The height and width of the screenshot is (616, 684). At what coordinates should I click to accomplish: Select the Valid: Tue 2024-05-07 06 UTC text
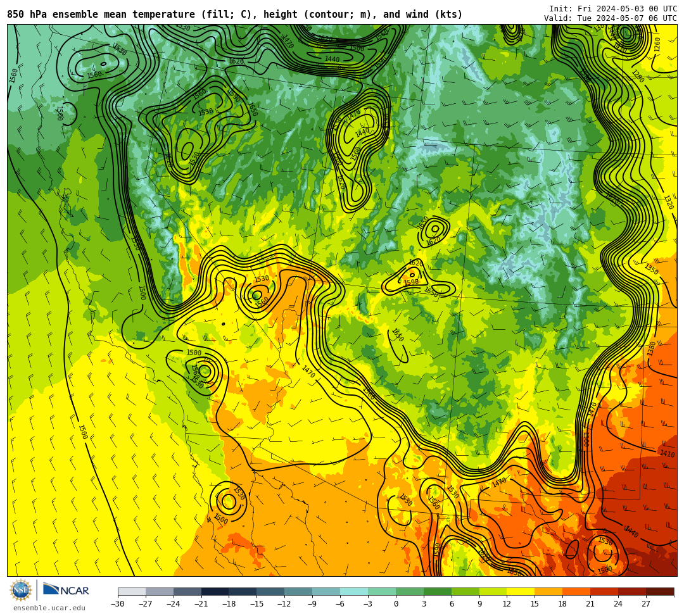click(611, 18)
